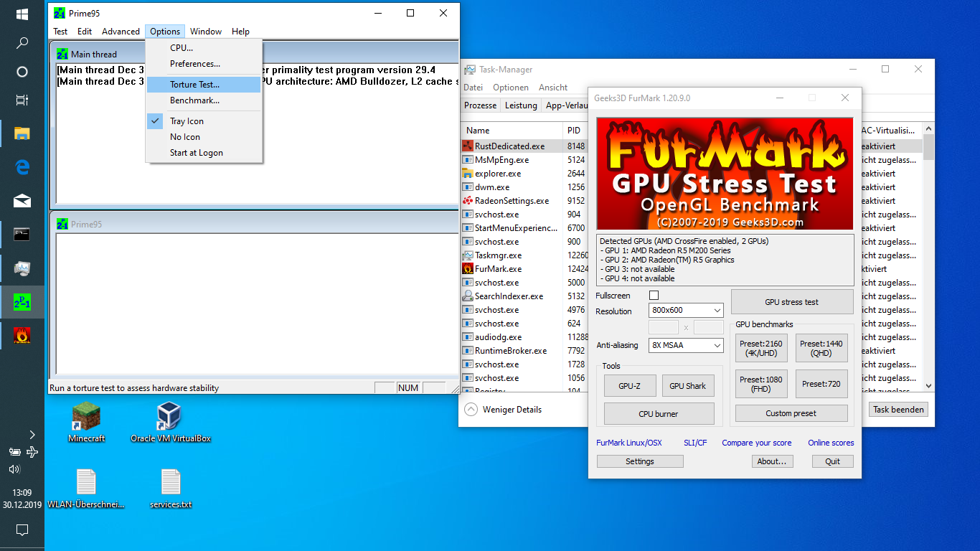Screen dimensions: 980x551
Task: Open Online scores link
Action: tap(831, 443)
